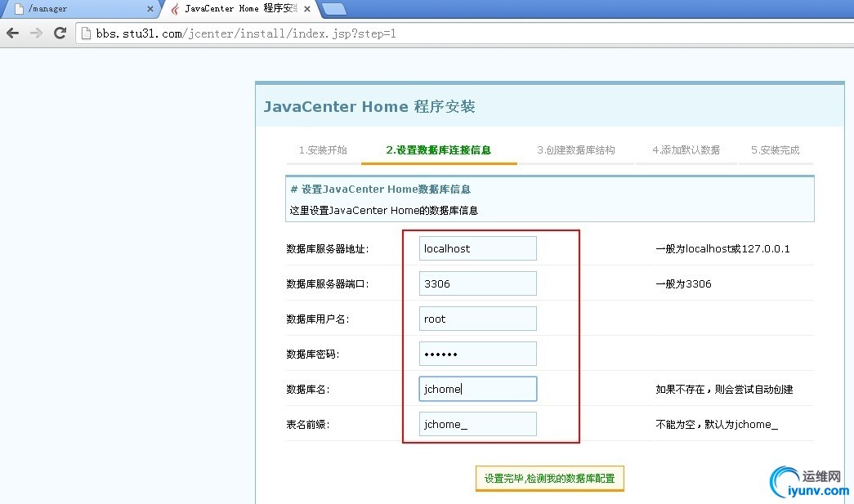Click the 数据库用户名 label
This screenshot has height=504, width=854.
click(318, 319)
